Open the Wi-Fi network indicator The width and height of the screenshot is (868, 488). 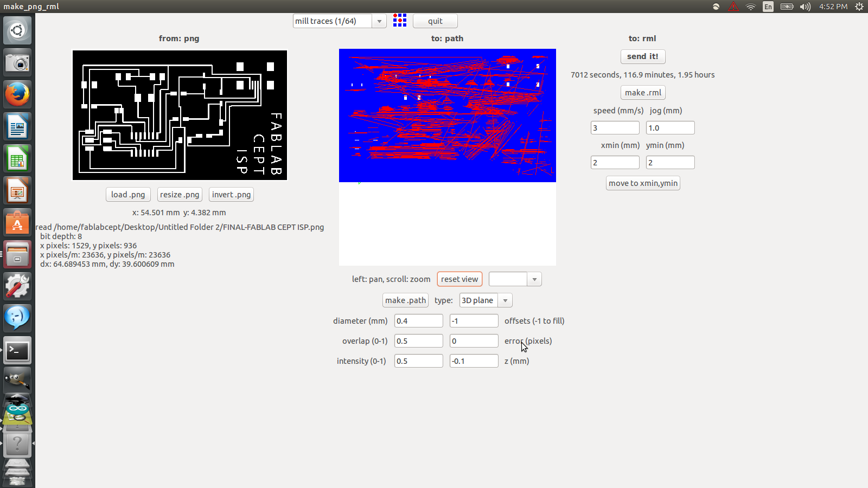[751, 7]
